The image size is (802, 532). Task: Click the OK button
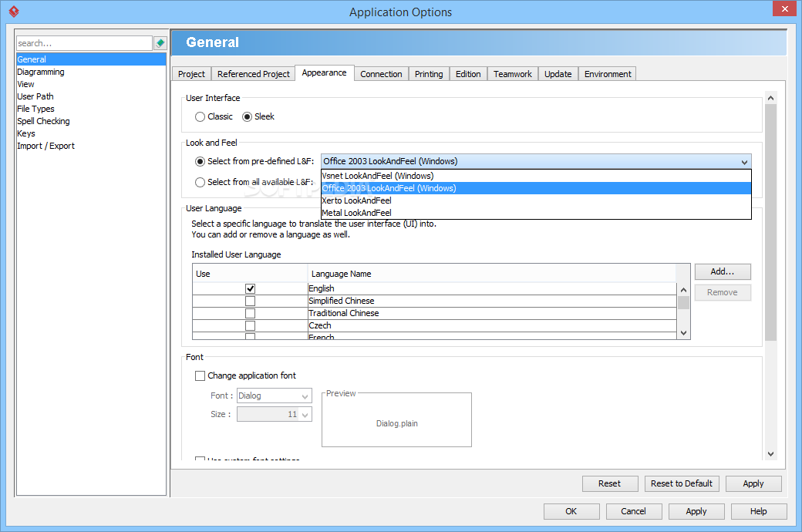(x=571, y=511)
